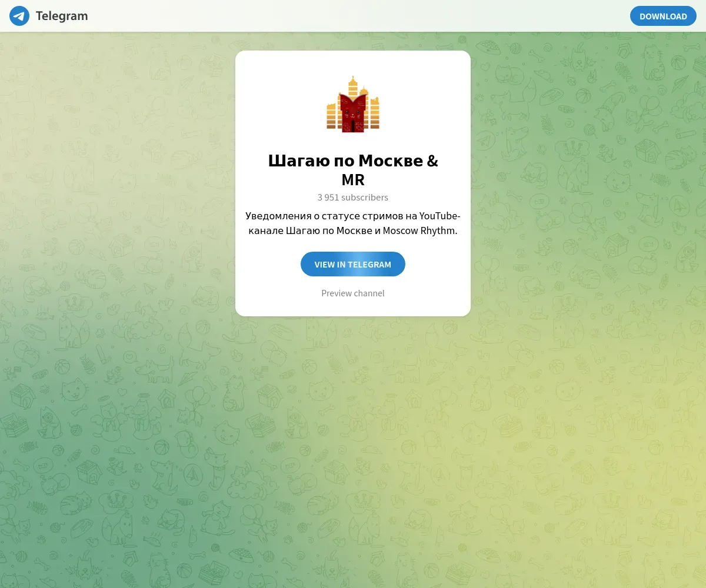Open the Preview channel link

353,293
